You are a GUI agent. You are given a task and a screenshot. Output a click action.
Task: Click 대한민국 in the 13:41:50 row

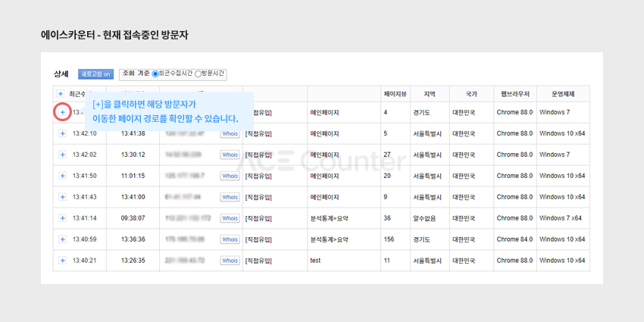(x=464, y=176)
